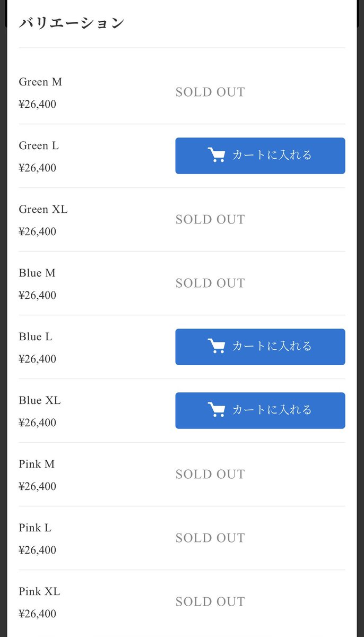Click the cart icon in the Blue XL button
This screenshot has width=364, height=637.
(x=216, y=410)
